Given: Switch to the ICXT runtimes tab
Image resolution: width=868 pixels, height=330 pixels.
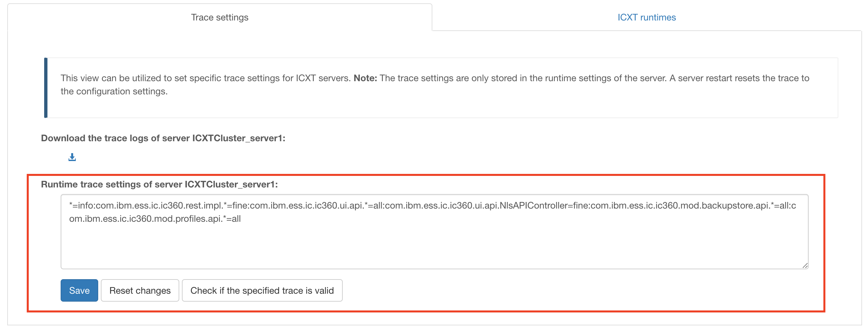Looking at the screenshot, I should [x=646, y=17].
